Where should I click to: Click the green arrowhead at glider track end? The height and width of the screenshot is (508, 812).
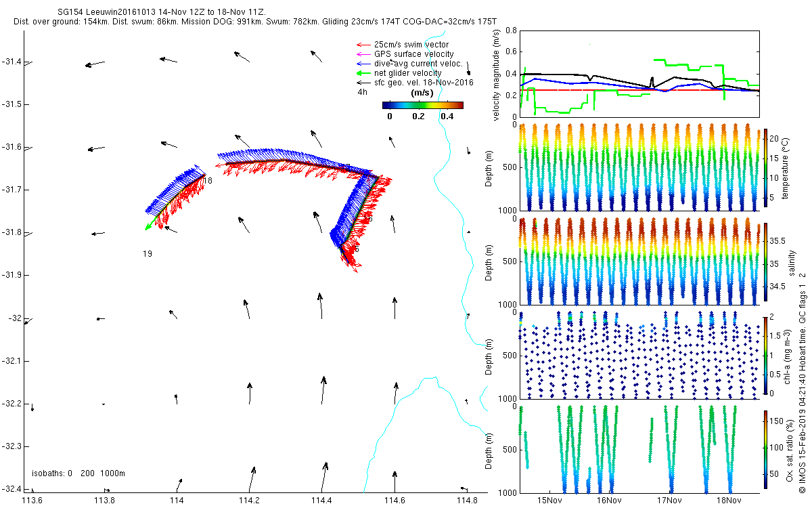point(148,227)
